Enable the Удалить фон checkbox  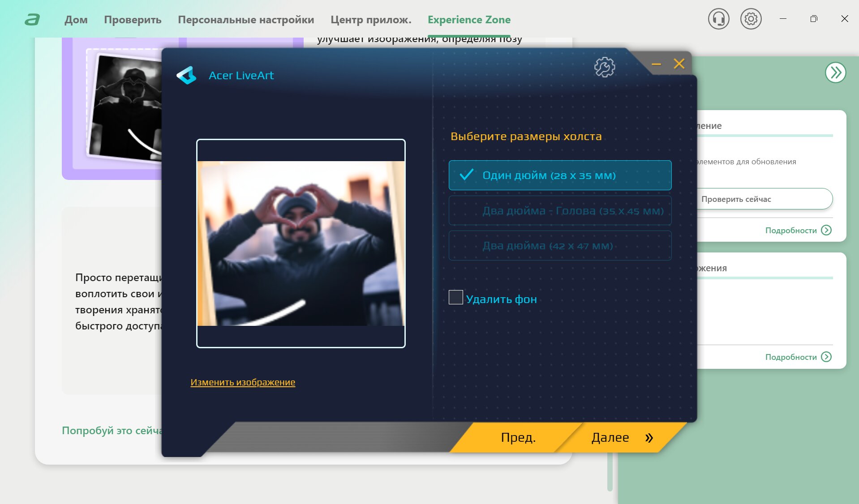[x=456, y=298]
